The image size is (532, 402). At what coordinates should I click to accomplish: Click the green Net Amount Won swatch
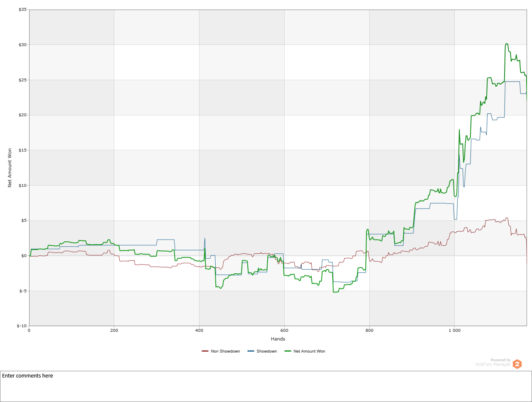tap(288, 351)
